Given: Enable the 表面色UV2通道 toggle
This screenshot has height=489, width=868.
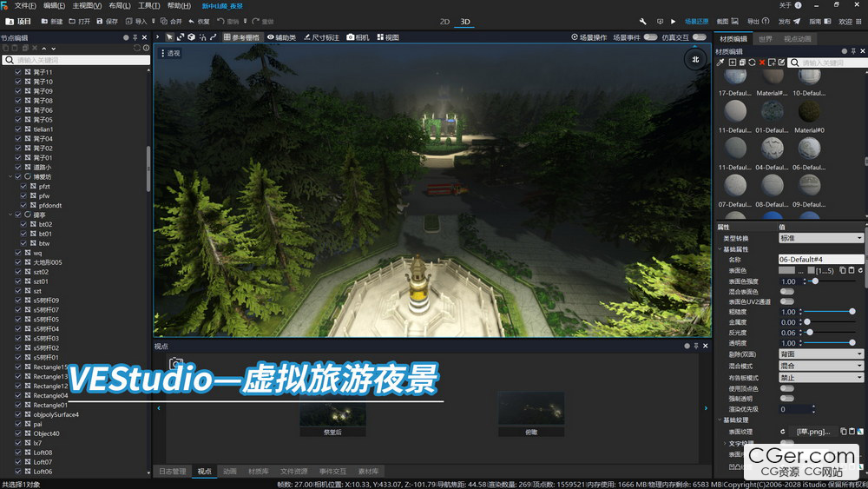Looking at the screenshot, I should pos(786,301).
